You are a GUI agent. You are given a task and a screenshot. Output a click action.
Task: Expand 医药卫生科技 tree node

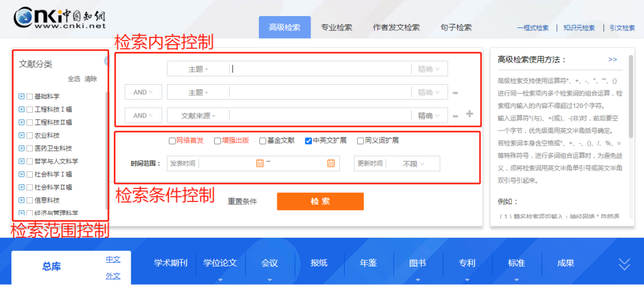21,148
